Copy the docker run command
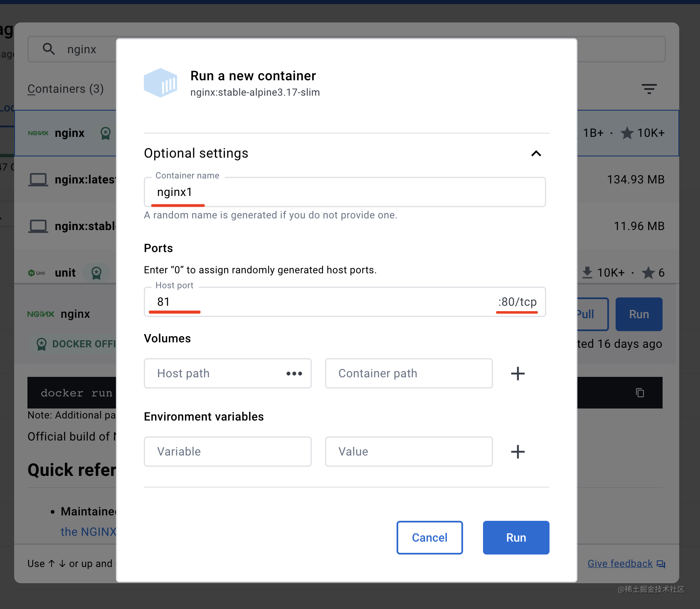 click(x=640, y=393)
